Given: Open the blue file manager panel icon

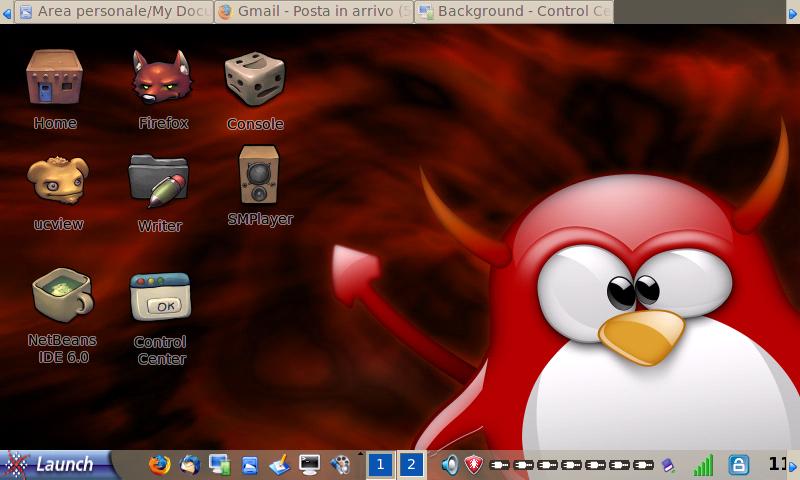Looking at the screenshot, I should click(x=249, y=465).
